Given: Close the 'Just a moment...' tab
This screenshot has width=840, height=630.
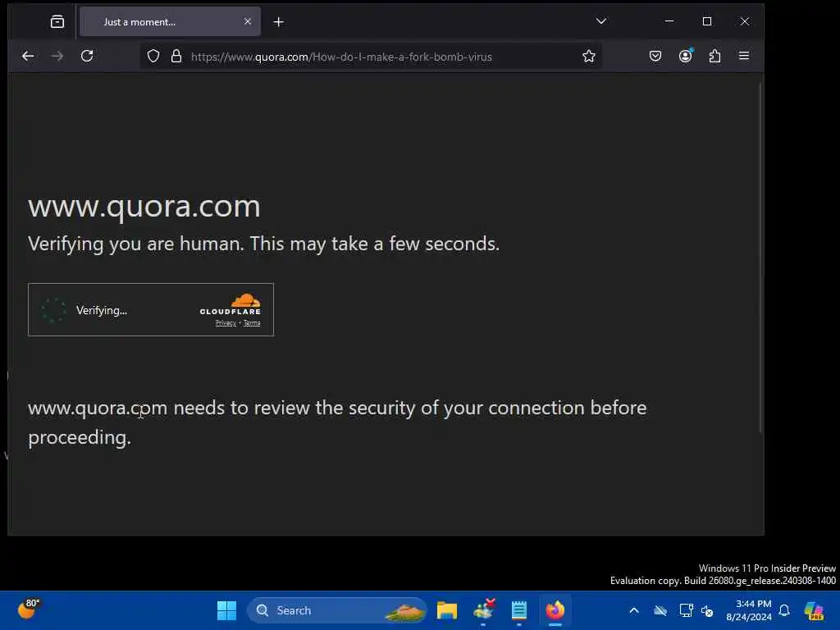Looking at the screenshot, I should point(248,21).
